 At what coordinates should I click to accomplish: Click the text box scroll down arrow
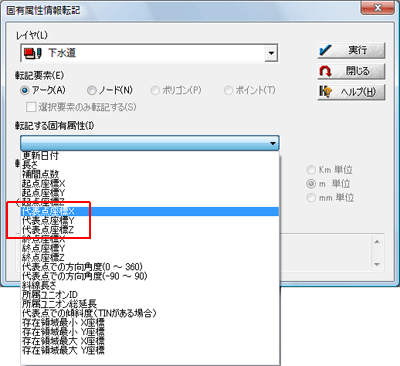(x=377, y=264)
